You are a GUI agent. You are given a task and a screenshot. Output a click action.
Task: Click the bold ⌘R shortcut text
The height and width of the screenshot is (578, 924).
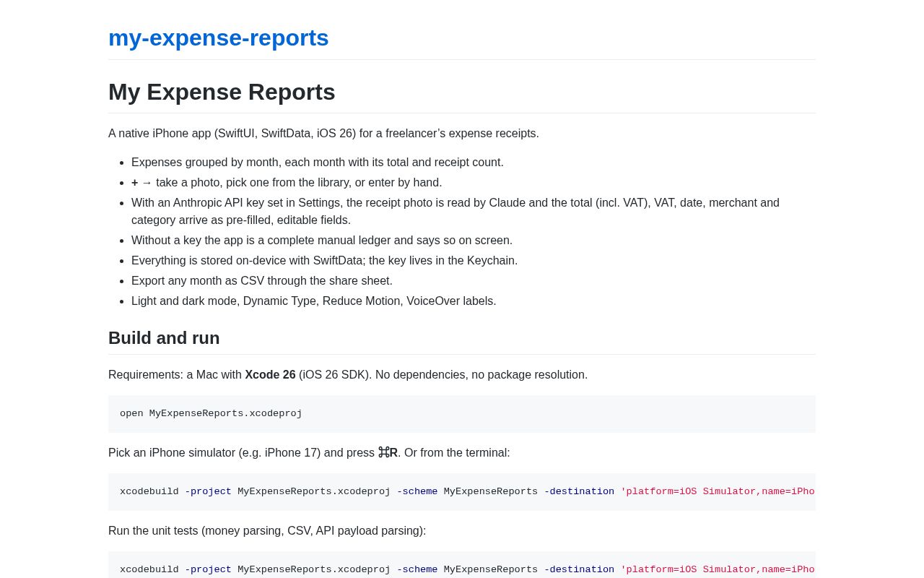point(388,453)
